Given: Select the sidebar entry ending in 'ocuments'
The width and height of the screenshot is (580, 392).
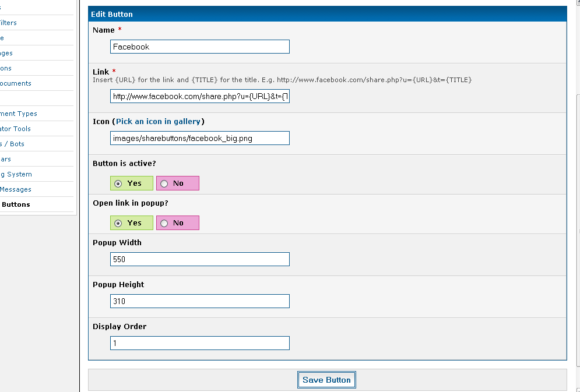Looking at the screenshot, I should pos(16,83).
